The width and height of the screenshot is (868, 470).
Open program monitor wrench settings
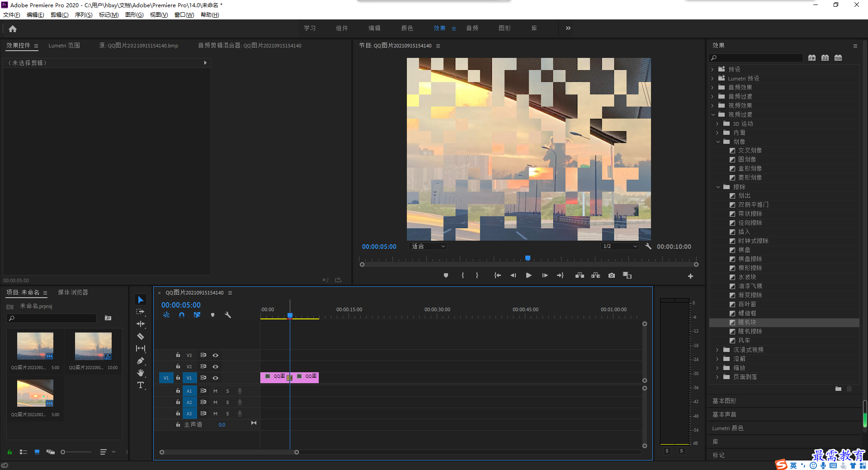point(648,247)
